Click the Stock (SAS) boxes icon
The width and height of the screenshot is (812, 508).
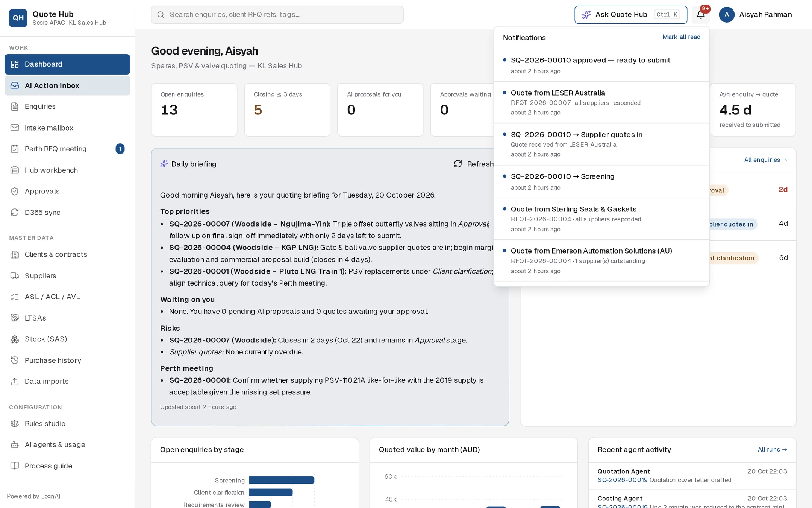pos(15,339)
